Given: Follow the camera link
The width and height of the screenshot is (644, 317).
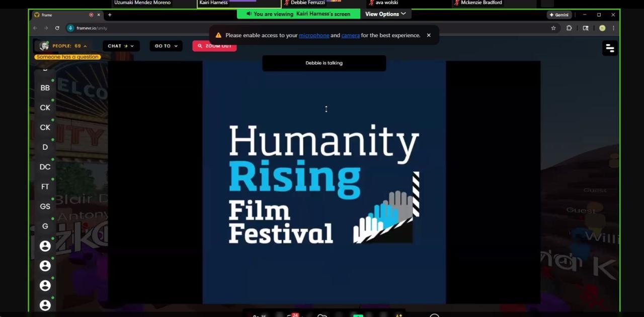Looking at the screenshot, I should [x=351, y=35].
